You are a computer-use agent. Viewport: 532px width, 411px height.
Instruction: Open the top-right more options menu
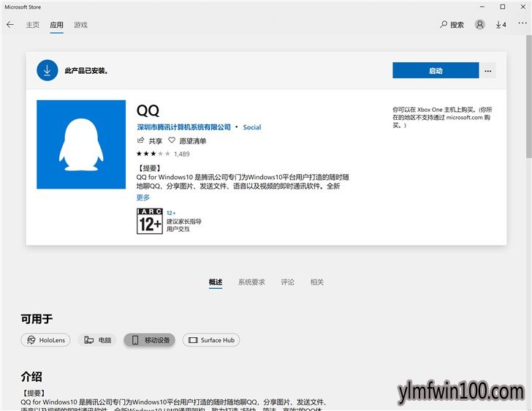tap(522, 23)
